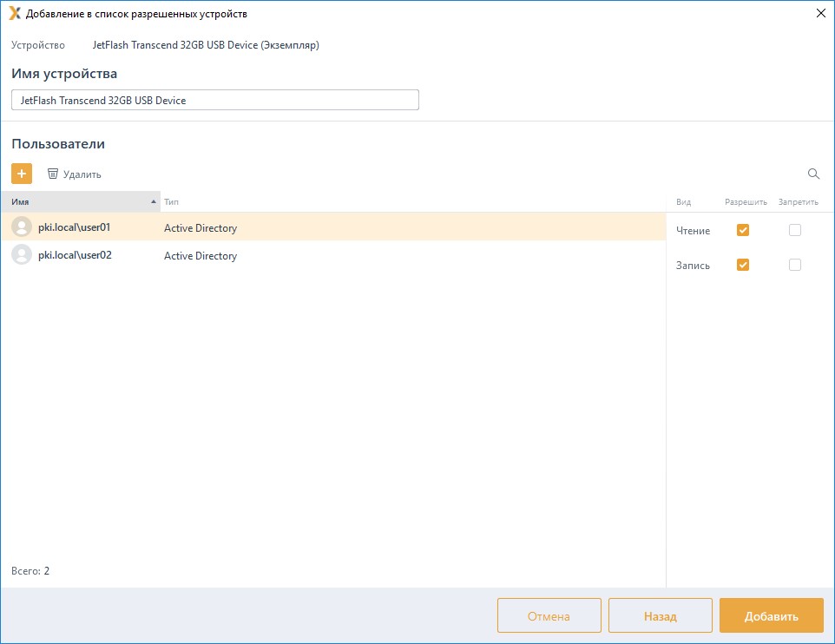Close the dialog window

pos(820,13)
